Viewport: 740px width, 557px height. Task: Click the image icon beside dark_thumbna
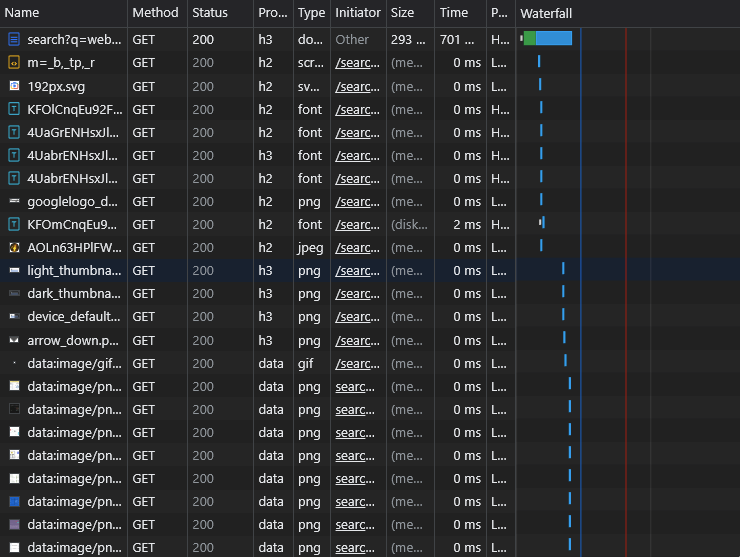(14, 293)
